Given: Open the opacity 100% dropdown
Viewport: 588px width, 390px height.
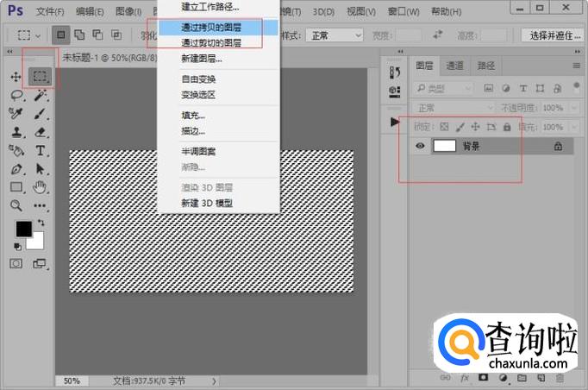Looking at the screenshot, I should (x=573, y=108).
